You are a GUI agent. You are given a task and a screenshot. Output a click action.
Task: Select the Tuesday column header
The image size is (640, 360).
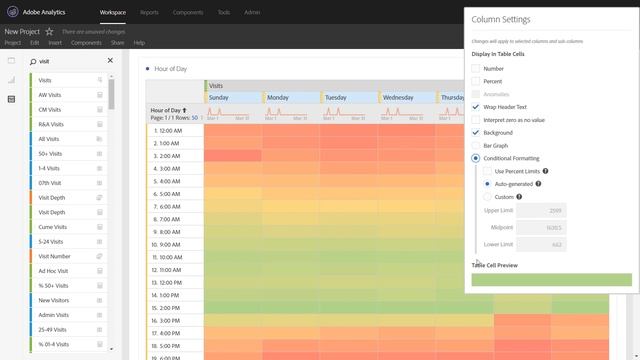coord(349,98)
